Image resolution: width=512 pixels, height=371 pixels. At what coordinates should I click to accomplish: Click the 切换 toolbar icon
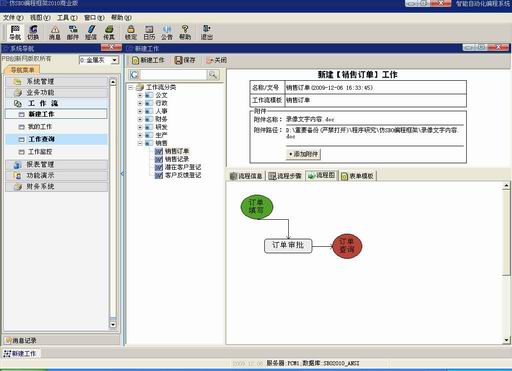pos(33,32)
